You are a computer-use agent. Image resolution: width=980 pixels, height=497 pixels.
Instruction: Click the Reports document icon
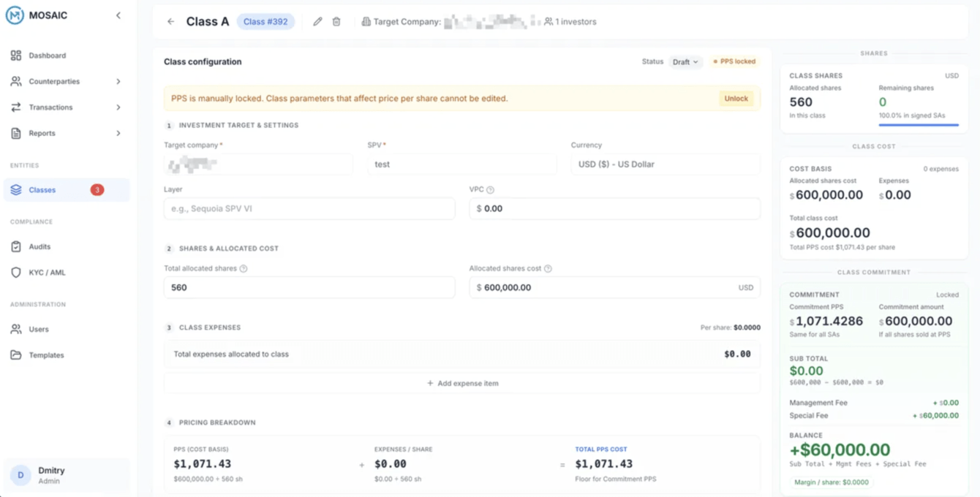click(16, 134)
